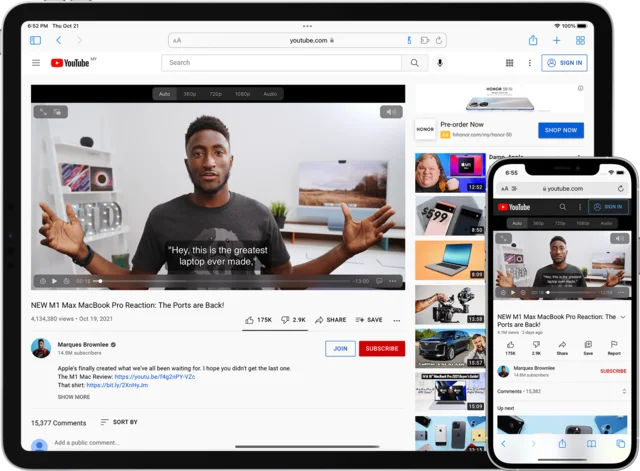Viewport: 640px width, 471px height.
Task: Switch iPad player to 360p
Action: 189,94
